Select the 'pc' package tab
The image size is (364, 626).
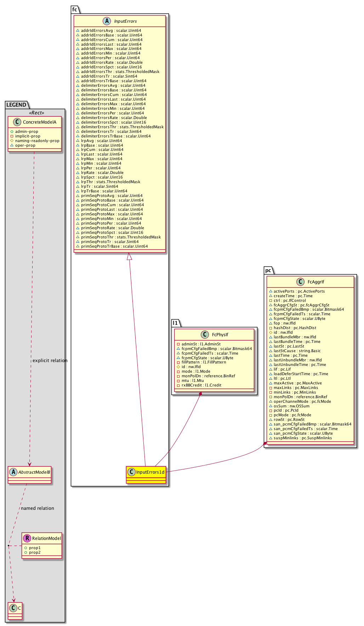click(268, 270)
